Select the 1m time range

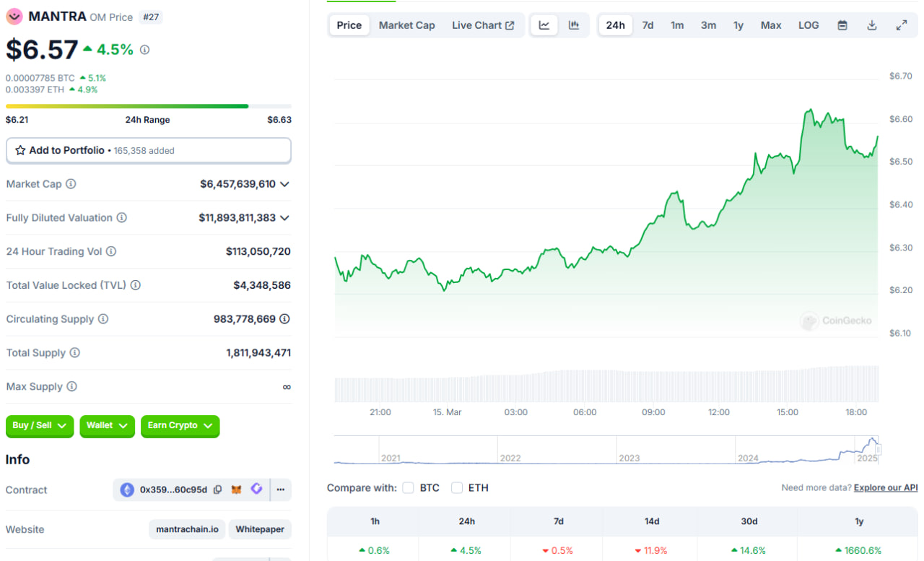point(677,25)
